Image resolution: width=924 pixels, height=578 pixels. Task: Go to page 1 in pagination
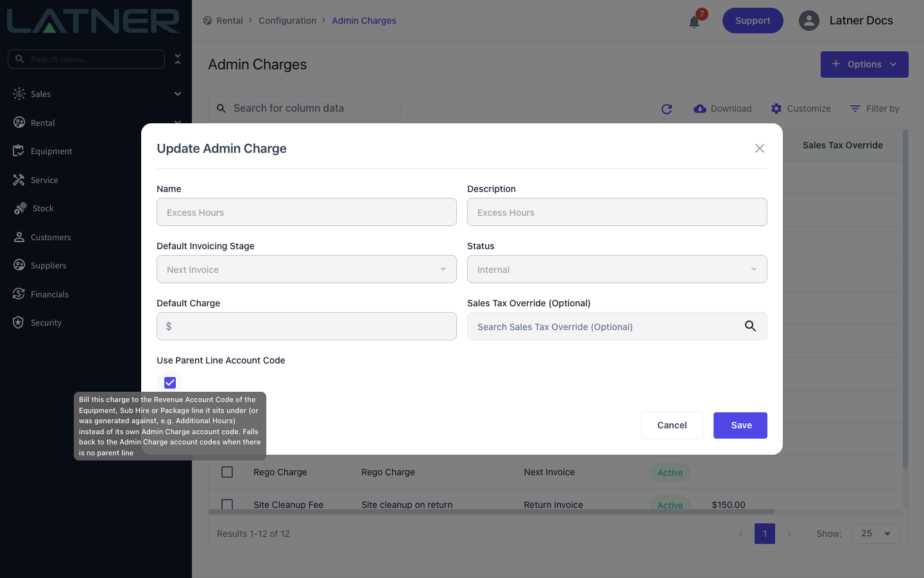tap(765, 534)
